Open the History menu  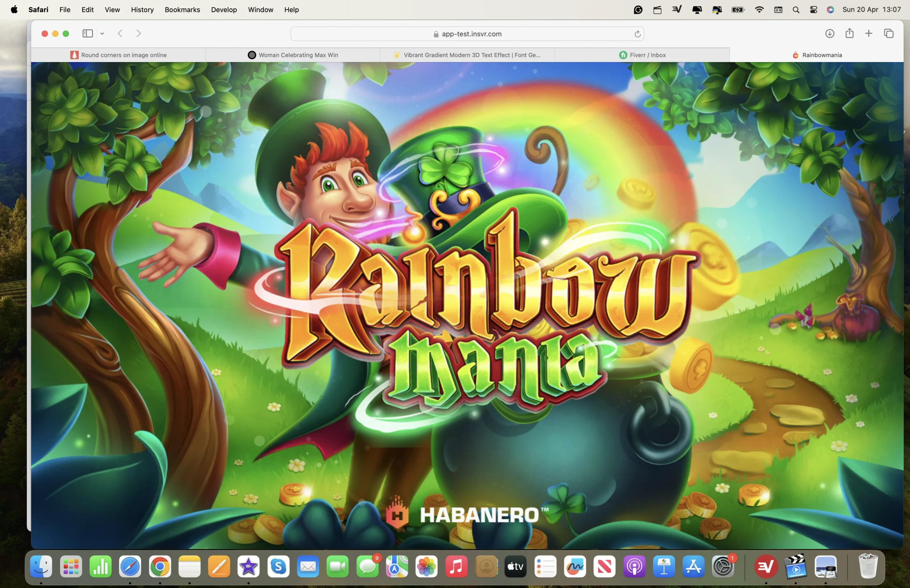point(142,10)
